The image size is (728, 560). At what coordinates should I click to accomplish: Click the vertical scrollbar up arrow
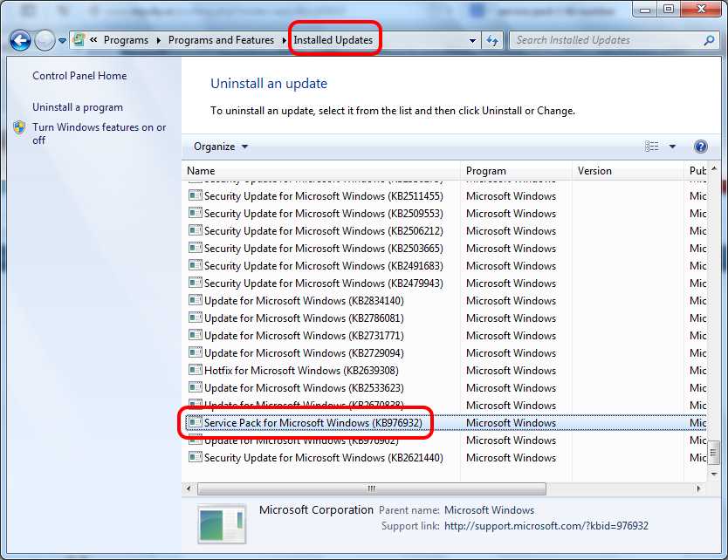click(714, 169)
